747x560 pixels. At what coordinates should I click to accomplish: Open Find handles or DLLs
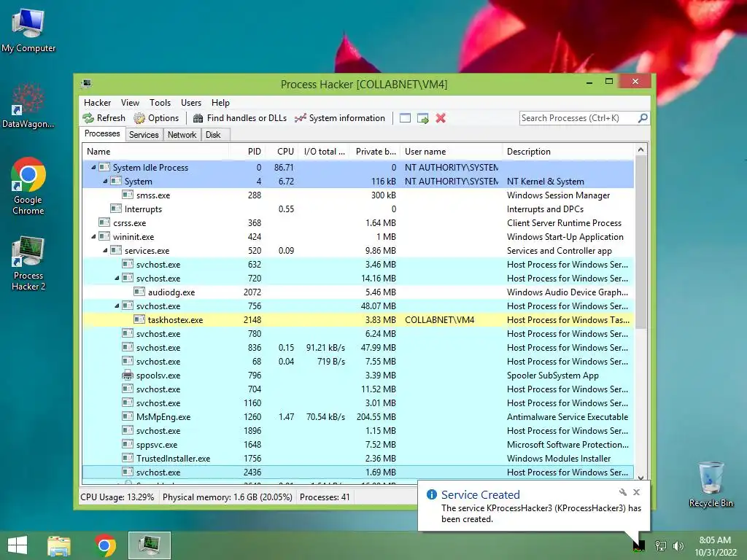coord(240,118)
